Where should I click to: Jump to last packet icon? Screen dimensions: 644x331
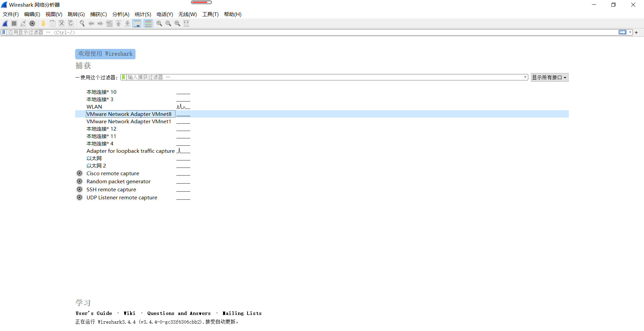(127, 23)
